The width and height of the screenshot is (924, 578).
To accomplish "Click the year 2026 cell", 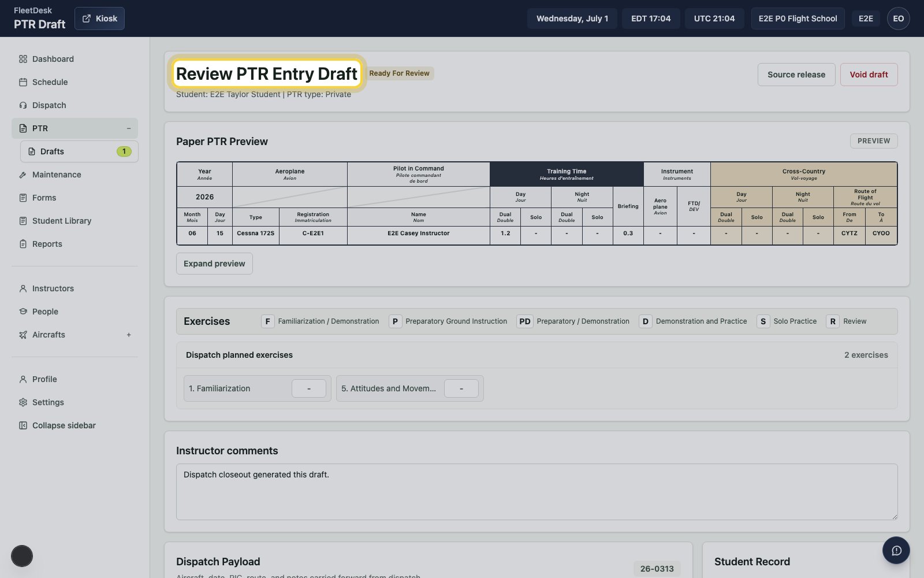I will point(204,197).
